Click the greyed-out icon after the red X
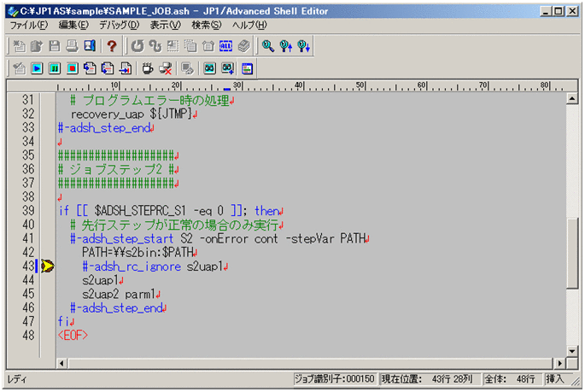The height and width of the screenshot is (392, 585). click(x=187, y=68)
